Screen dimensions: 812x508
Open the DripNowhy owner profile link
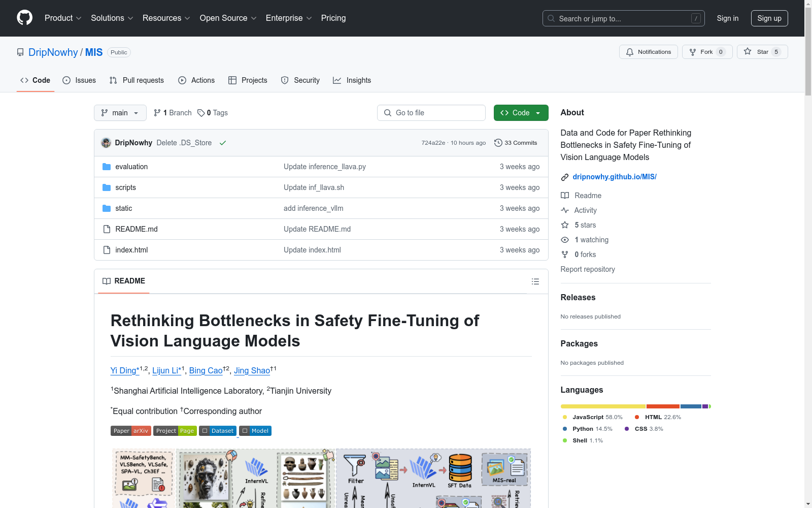53,52
